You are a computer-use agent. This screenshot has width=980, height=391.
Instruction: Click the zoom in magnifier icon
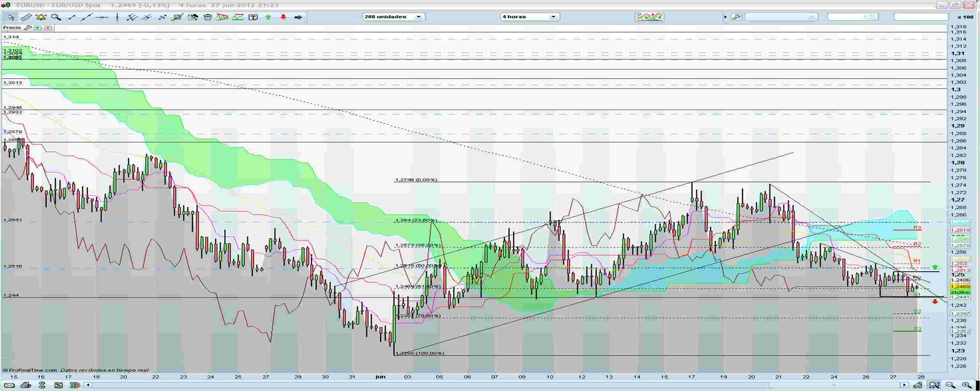point(967,385)
